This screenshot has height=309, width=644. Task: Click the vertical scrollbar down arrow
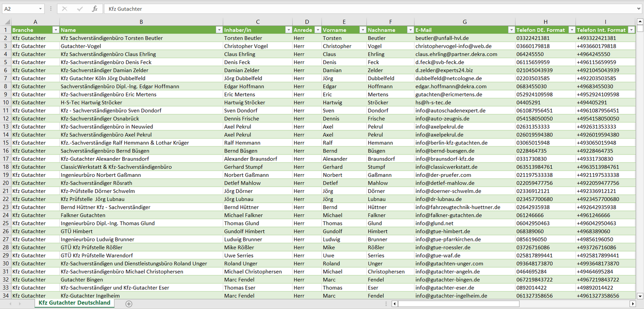tap(640, 295)
